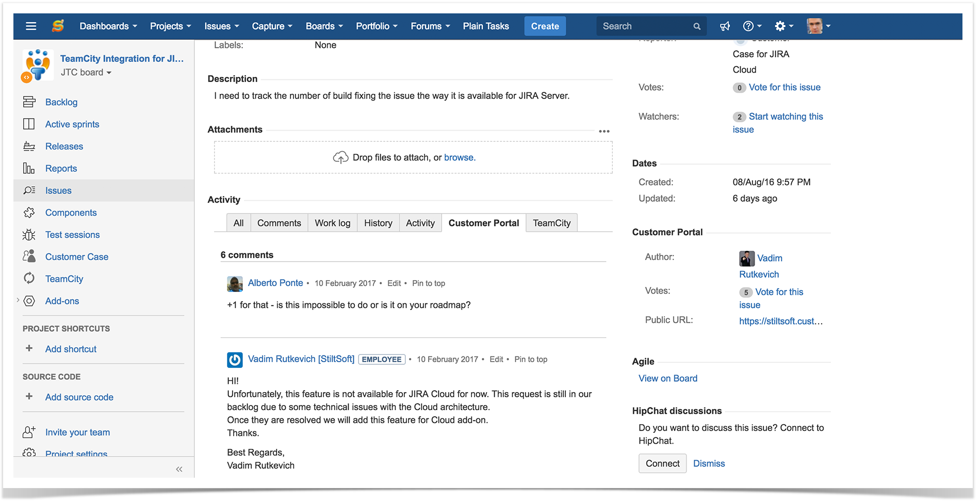Click browse link to attach files

click(x=460, y=157)
